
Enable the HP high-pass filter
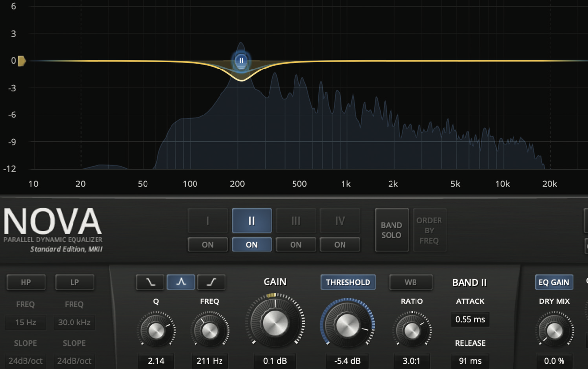point(26,282)
